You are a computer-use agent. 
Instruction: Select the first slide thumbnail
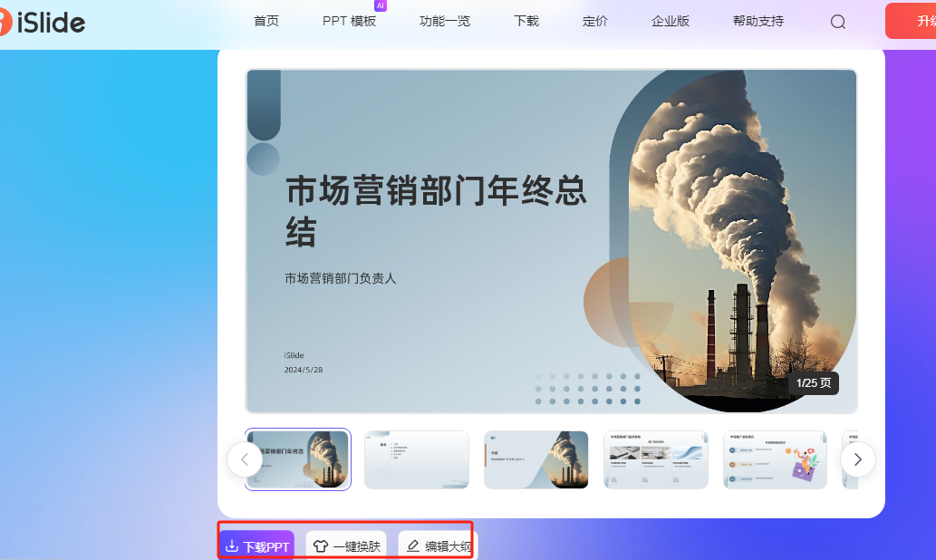pyautogui.click(x=297, y=459)
